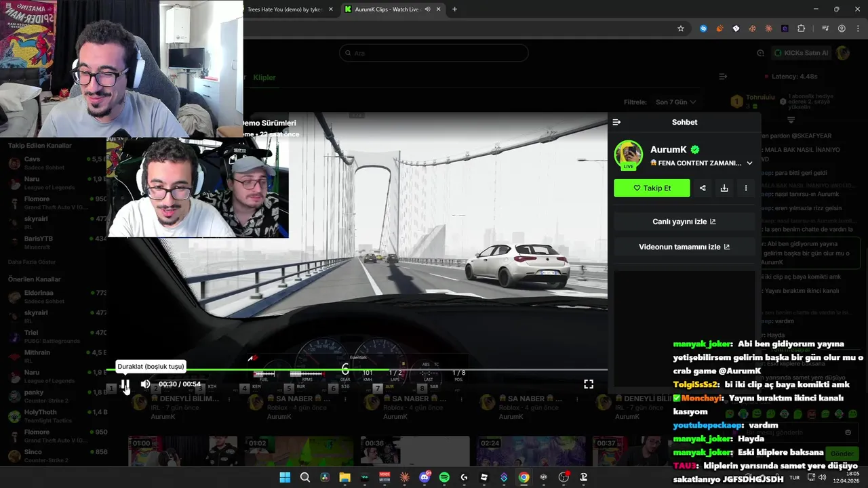Open clock and date 18:05 tray

tap(848, 477)
